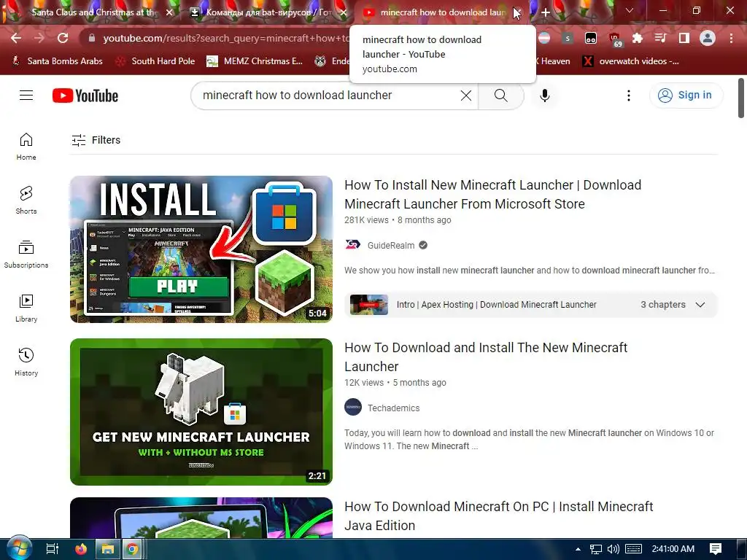747x560 pixels.
Task: Go to the YouTube logo homepage
Action: click(x=85, y=96)
